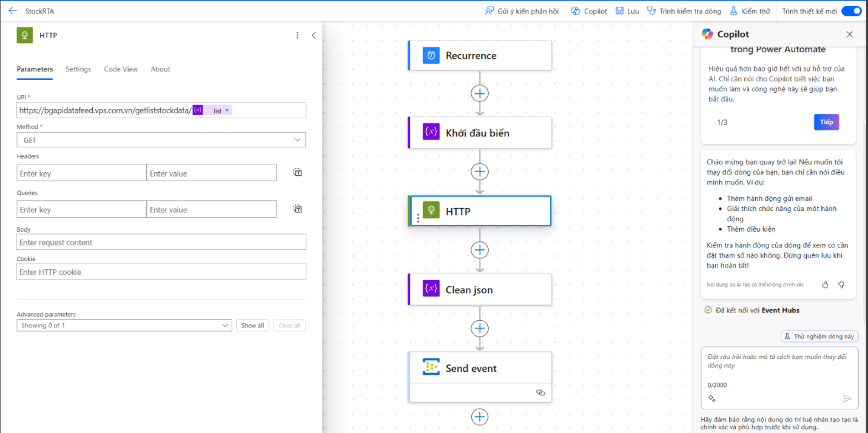Image resolution: width=868 pixels, height=433 pixels.
Task: Click the HTTP card drag handle dots
Action: (x=418, y=218)
